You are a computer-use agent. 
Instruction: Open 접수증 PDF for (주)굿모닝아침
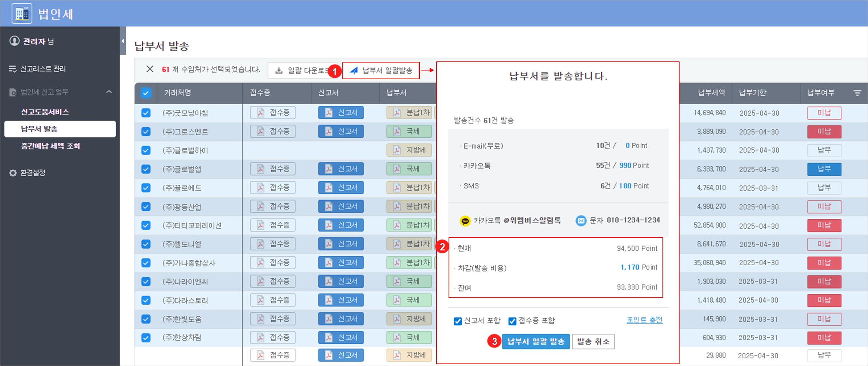(272, 113)
